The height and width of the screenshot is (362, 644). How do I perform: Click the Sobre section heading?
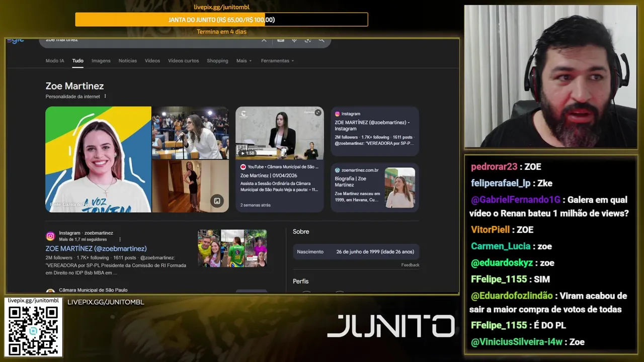(x=301, y=232)
